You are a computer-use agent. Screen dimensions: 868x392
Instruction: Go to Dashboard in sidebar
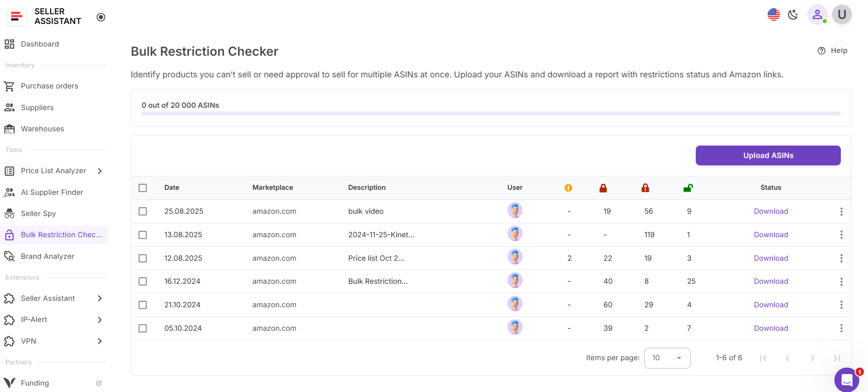pyautogui.click(x=40, y=44)
